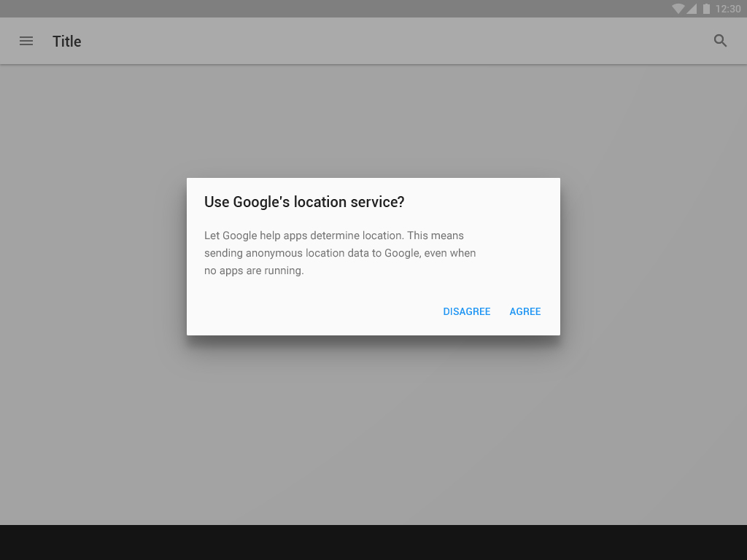Click the line 'sending anonymous location data to Google'
Image resolution: width=747 pixels, height=560 pixels.
[x=339, y=253]
